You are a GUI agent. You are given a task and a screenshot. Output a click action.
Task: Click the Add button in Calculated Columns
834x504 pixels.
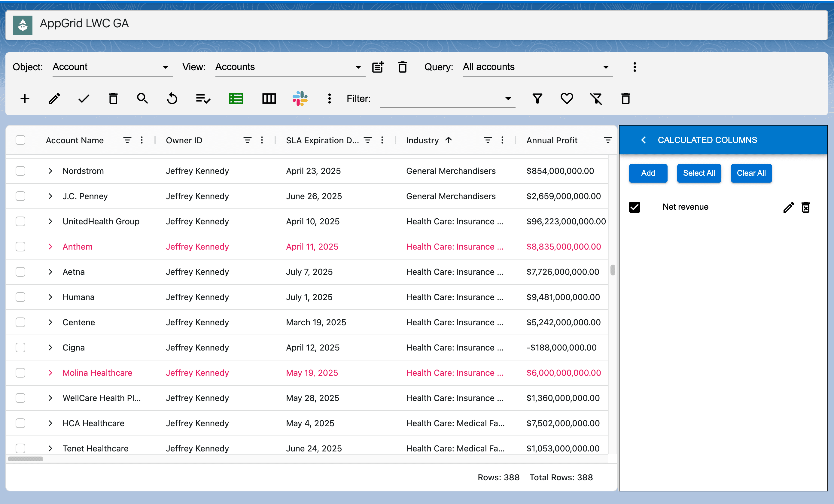tap(648, 173)
